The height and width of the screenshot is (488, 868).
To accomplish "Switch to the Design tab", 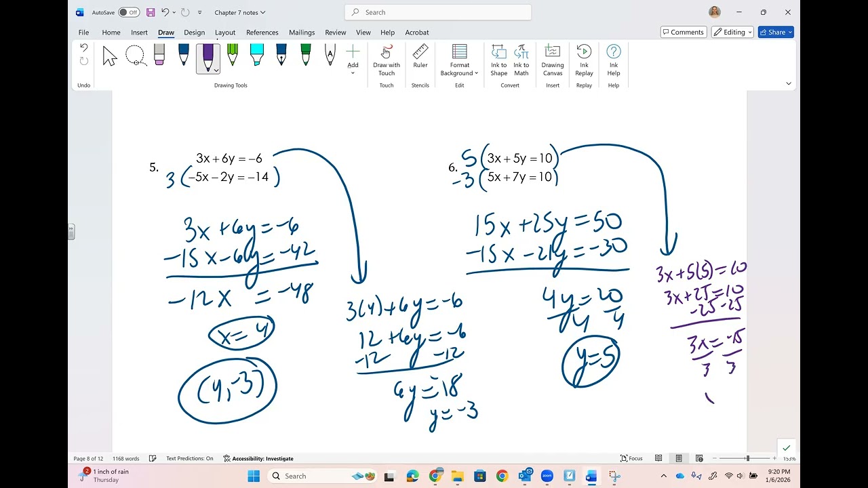I will 194,32.
